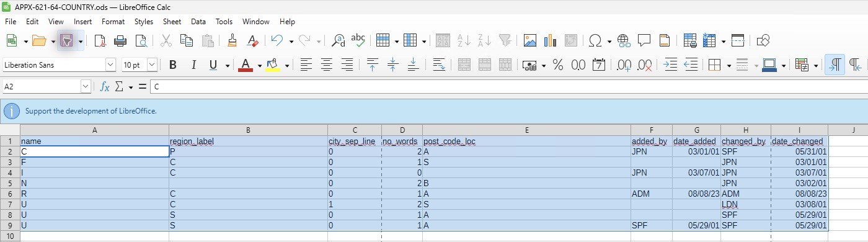Click the Undo arrow icon
This screenshot has height=242, width=868.
coord(277,41)
